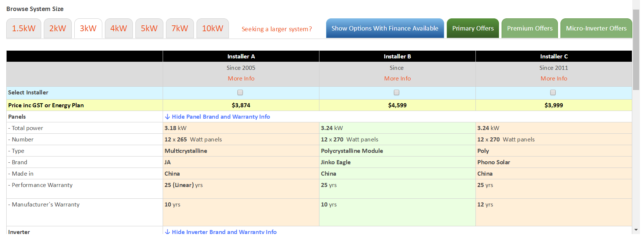644x241 pixels.
Task: Click the 'Browse System Size' heading
Action: coord(35,9)
